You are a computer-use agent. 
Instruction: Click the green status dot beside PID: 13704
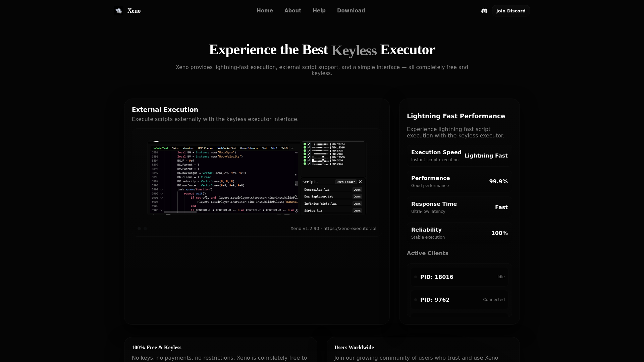tap(305, 144)
